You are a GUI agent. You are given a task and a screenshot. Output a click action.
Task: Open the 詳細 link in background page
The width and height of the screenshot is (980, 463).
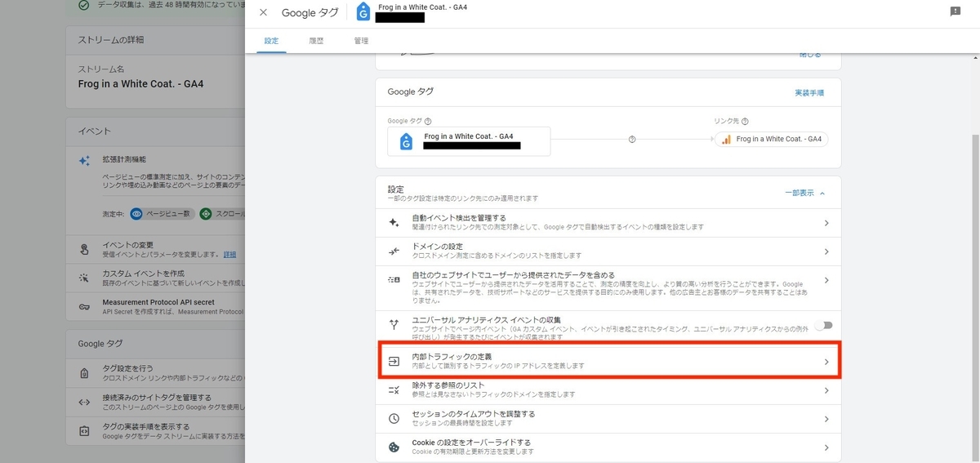point(230,254)
